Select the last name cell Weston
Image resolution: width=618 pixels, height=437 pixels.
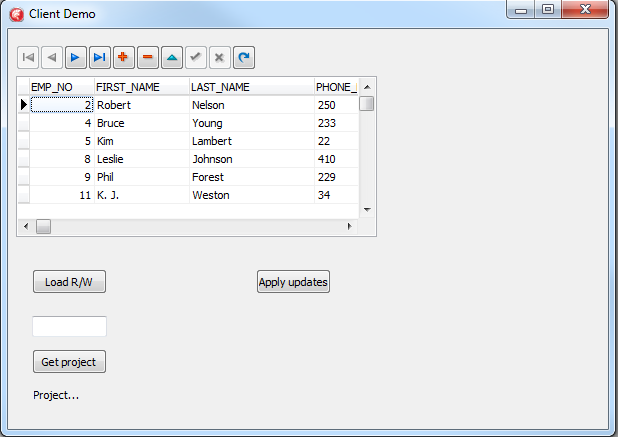point(252,195)
